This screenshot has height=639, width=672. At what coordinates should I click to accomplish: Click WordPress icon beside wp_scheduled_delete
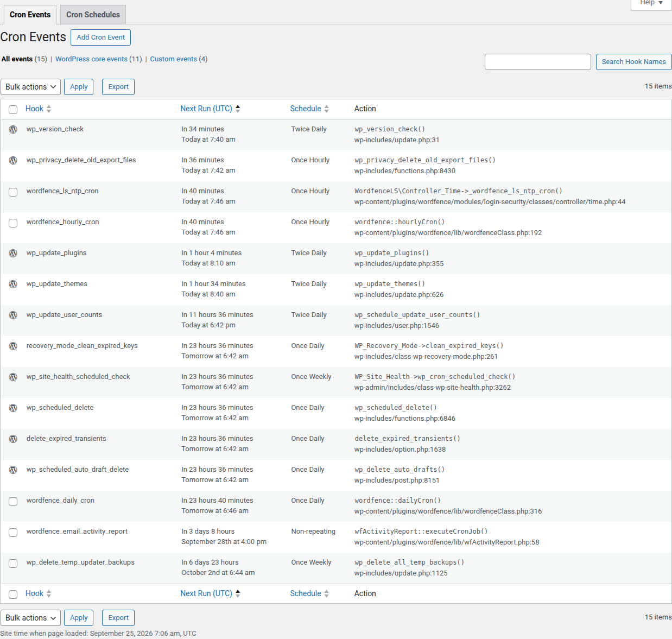[13, 408]
